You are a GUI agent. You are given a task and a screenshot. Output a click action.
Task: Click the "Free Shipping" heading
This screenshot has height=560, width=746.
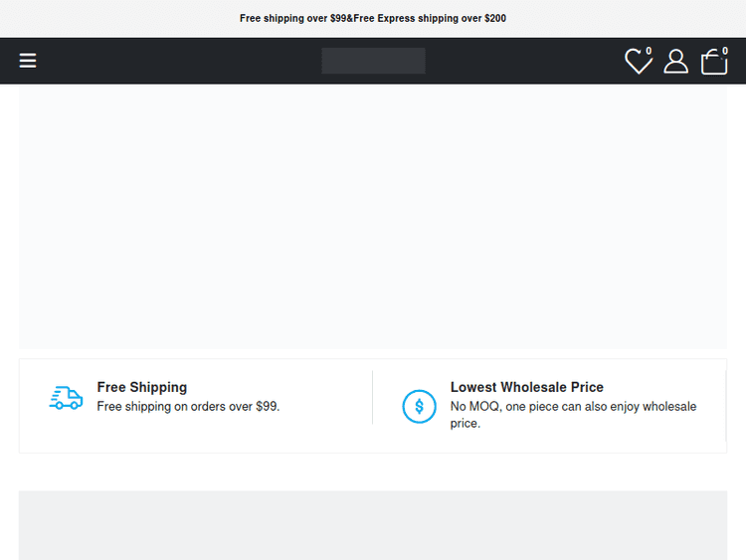pos(141,387)
